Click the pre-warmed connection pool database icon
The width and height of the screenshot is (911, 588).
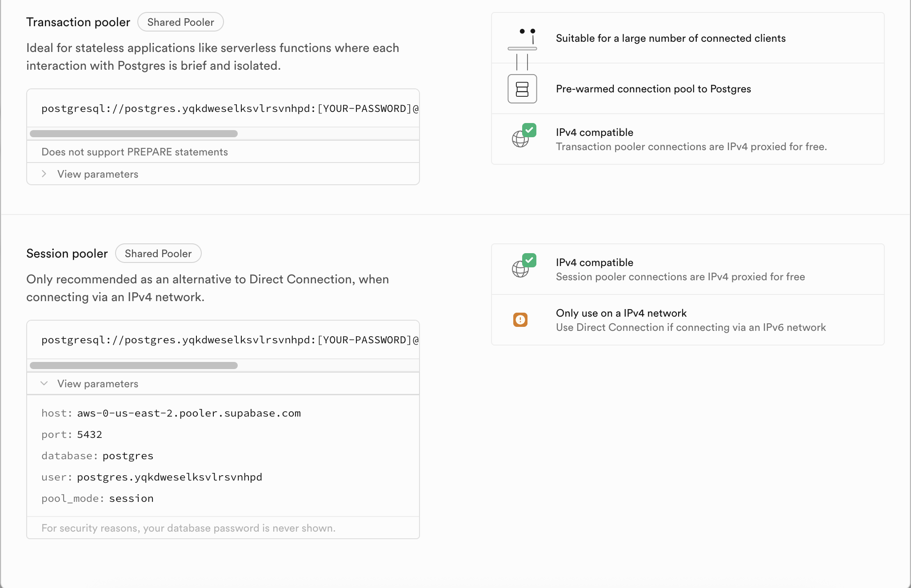pos(522,89)
